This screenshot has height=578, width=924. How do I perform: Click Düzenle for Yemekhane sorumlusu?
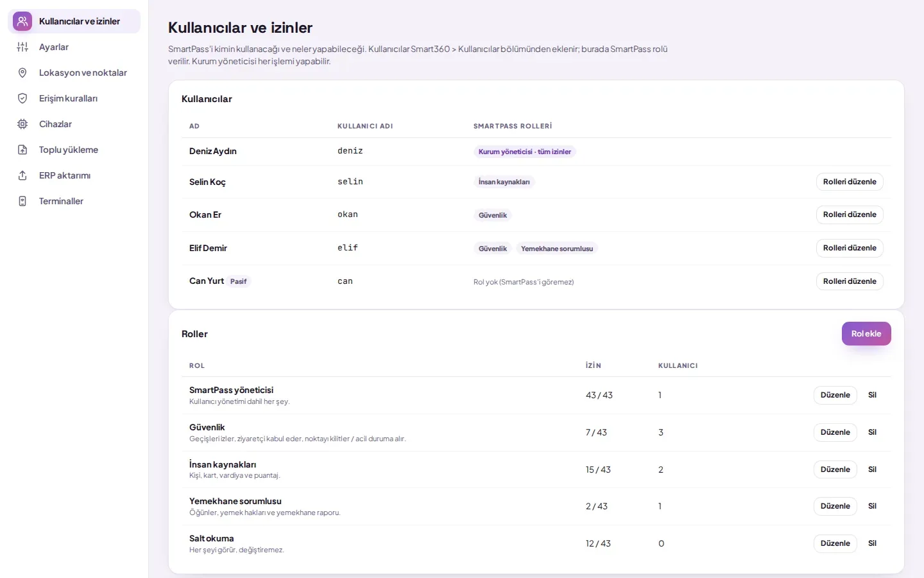tap(835, 506)
